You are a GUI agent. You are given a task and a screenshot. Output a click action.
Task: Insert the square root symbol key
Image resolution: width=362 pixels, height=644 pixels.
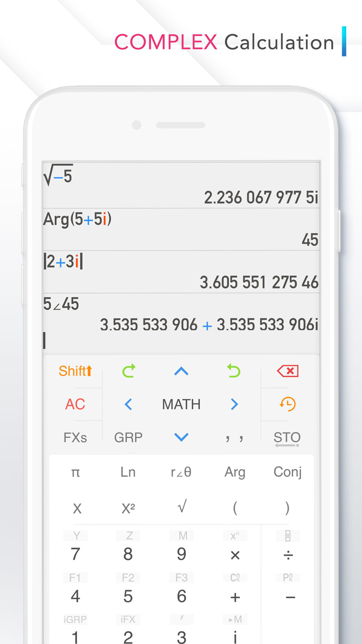click(182, 506)
